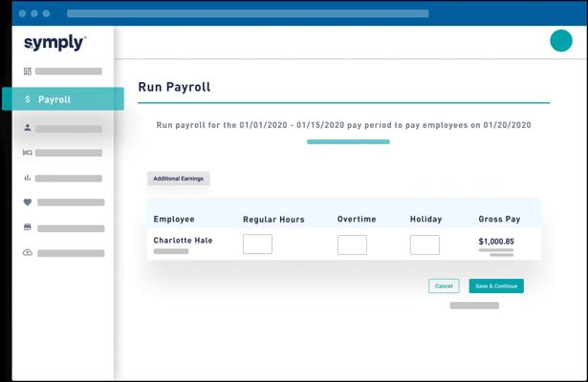The height and width of the screenshot is (382, 588).
Task: Select the storefront icon in sidebar
Action: (28, 227)
